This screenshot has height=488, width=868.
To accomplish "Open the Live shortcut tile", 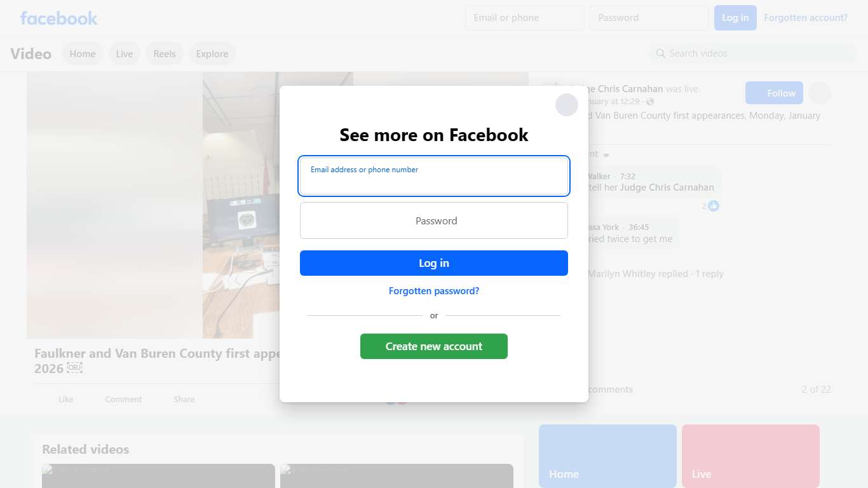I will click(x=750, y=456).
